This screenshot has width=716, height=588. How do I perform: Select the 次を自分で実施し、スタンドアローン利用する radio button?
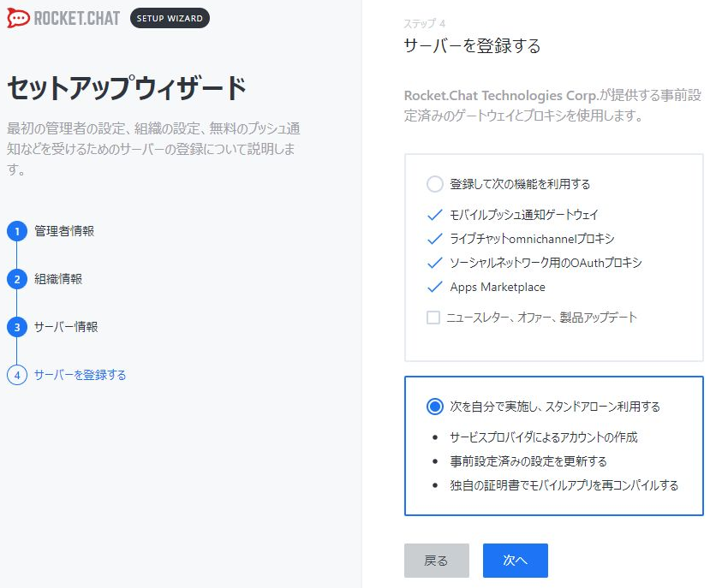coord(435,406)
